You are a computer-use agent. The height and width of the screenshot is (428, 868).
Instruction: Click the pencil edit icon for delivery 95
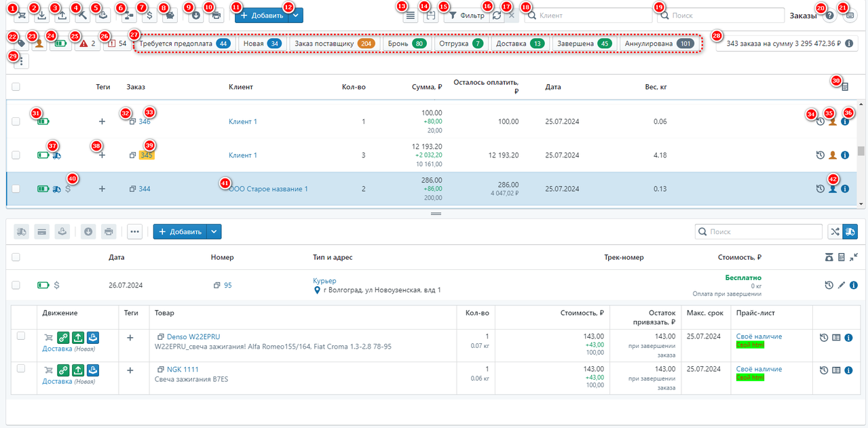coord(842,286)
